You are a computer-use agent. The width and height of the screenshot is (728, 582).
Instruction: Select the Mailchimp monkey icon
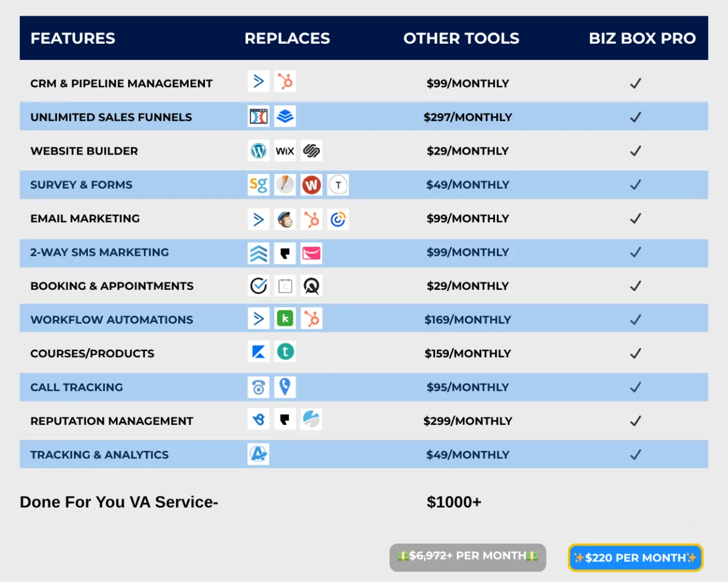pos(285,219)
